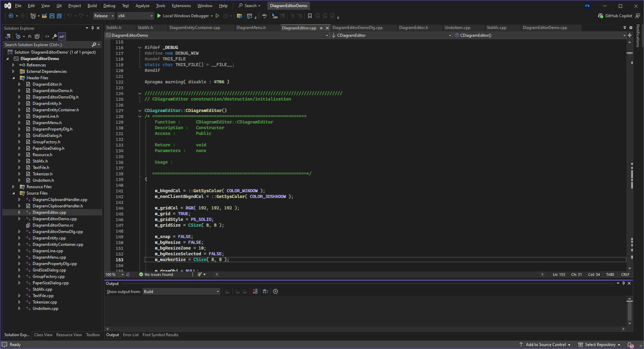Toggle word wrap in Output window
This screenshot has width=644, height=349.
265,291
